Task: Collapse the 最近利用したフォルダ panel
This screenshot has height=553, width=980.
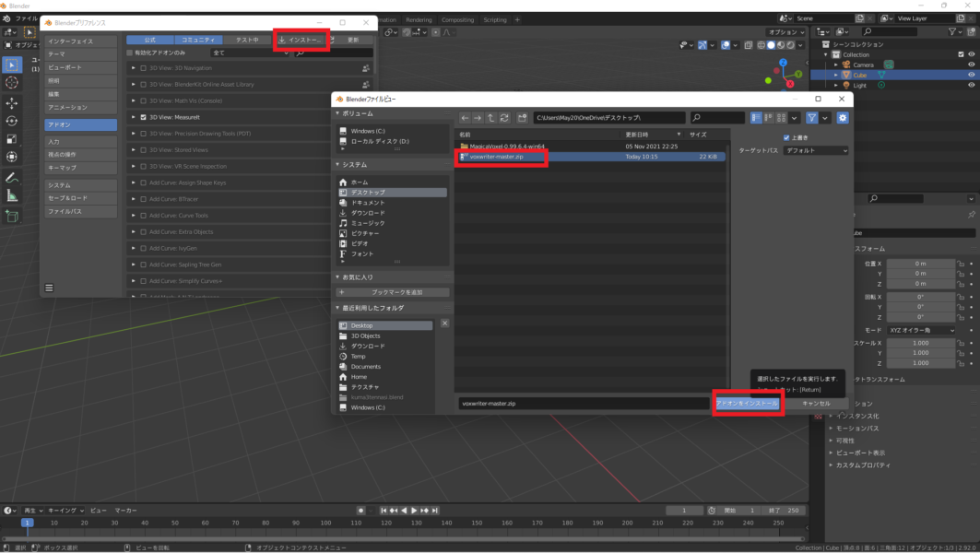Action: tap(338, 308)
